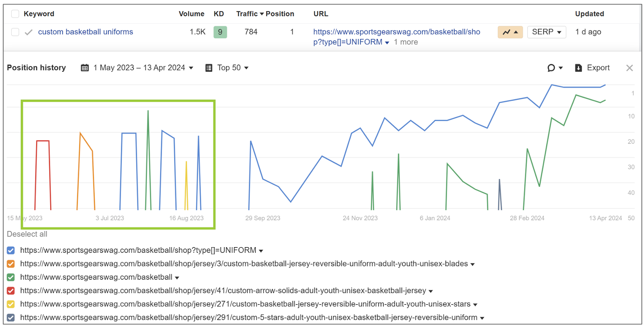Click the red jersey/41 URL color checkbox
644x326 pixels.
11,291
